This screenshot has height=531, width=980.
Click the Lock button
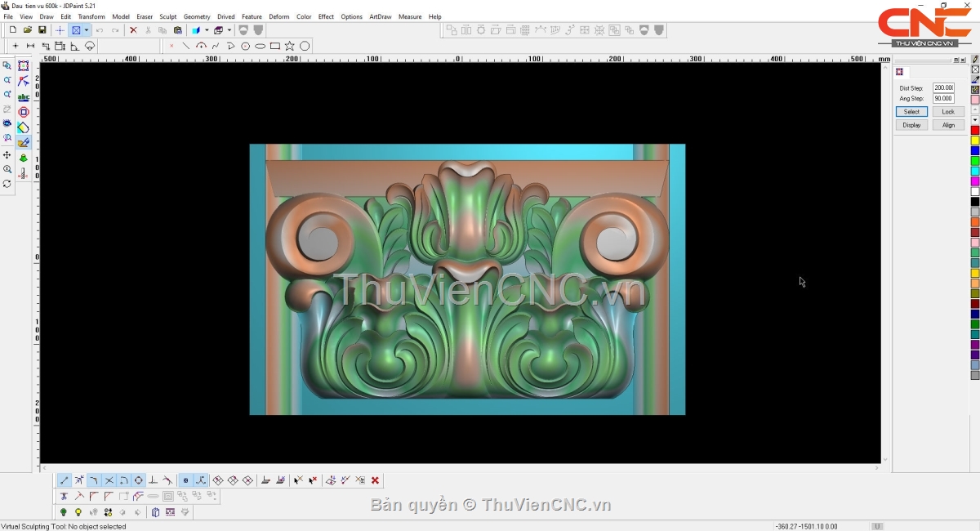click(948, 112)
